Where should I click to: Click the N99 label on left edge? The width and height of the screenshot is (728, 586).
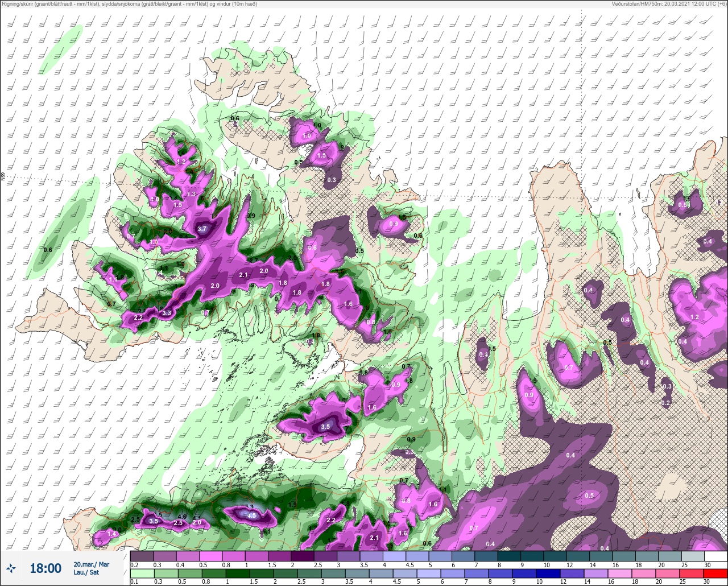pyautogui.click(x=3, y=177)
